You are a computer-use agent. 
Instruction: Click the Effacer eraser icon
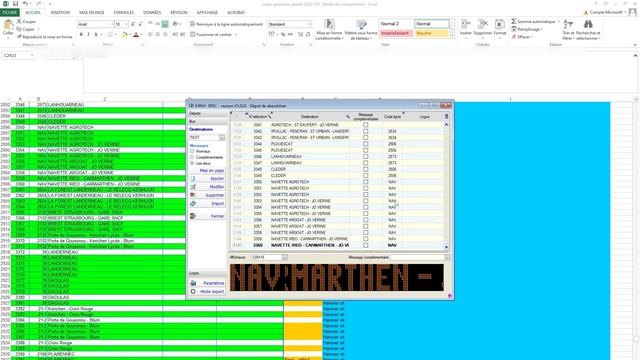[514, 37]
